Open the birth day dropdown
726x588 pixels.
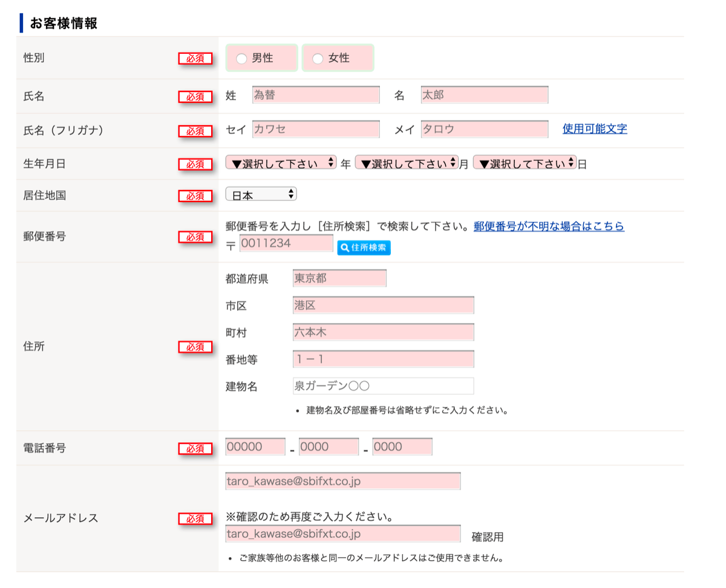pyautogui.click(x=525, y=163)
